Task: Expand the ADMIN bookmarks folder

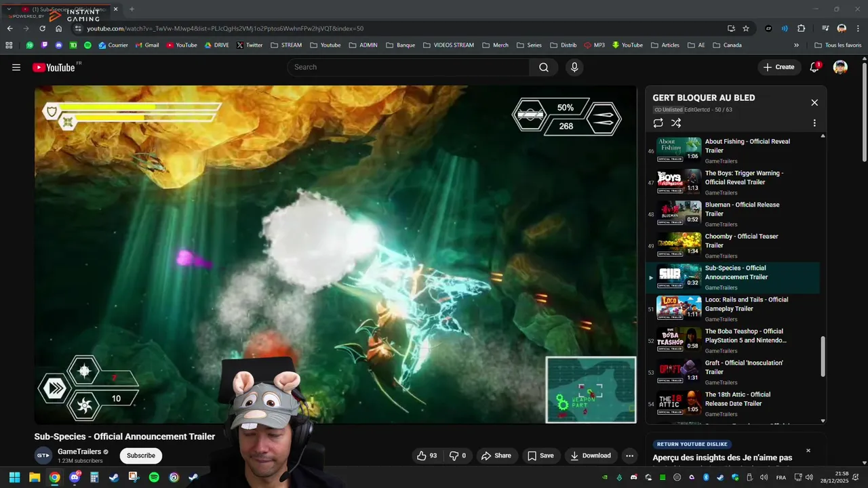Action: point(363,45)
